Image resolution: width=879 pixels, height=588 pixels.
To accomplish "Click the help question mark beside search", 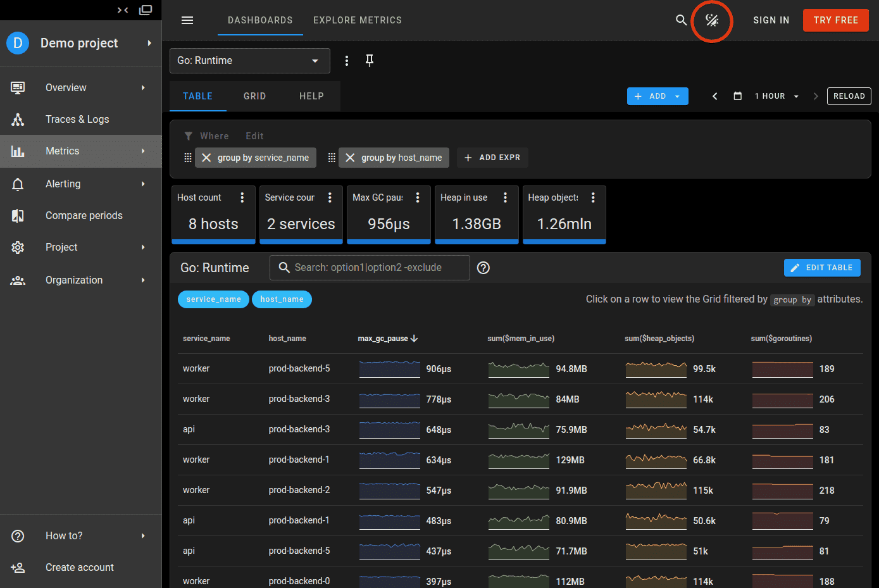I will click(x=483, y=268).
